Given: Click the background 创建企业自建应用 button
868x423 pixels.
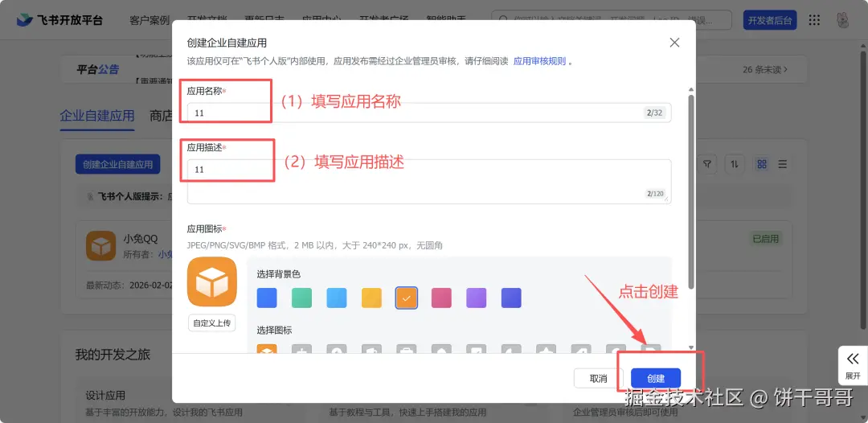Looking at the screenshot, I should 118,164.
